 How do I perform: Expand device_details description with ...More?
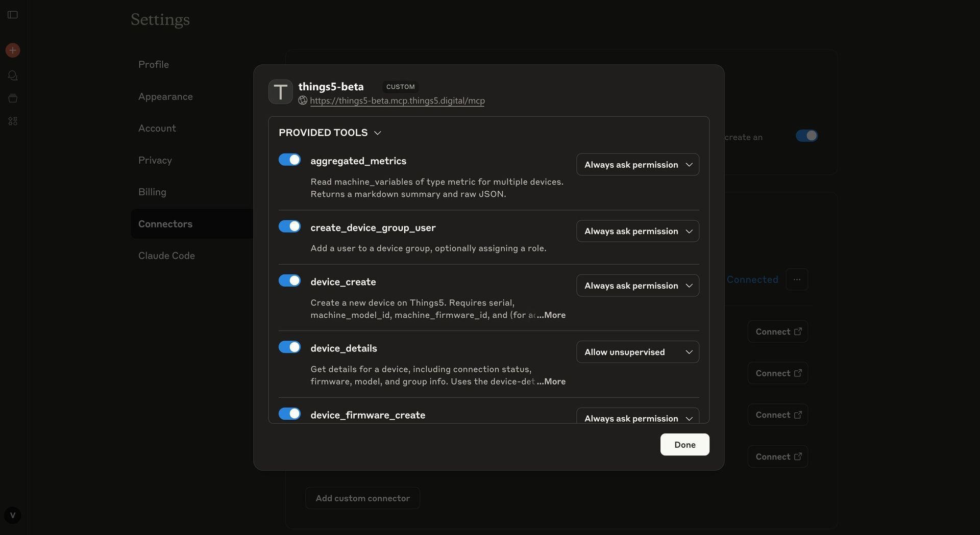pyautogui.click(x=551, y=381)
